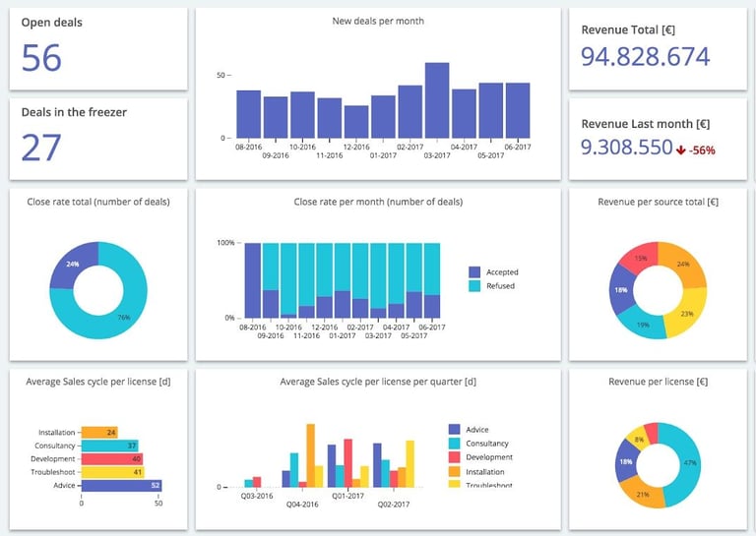The width and height of the screenshot is (756, 536).
Task: Click the Accepted legend color swatch
Action: tap(474, 272)
